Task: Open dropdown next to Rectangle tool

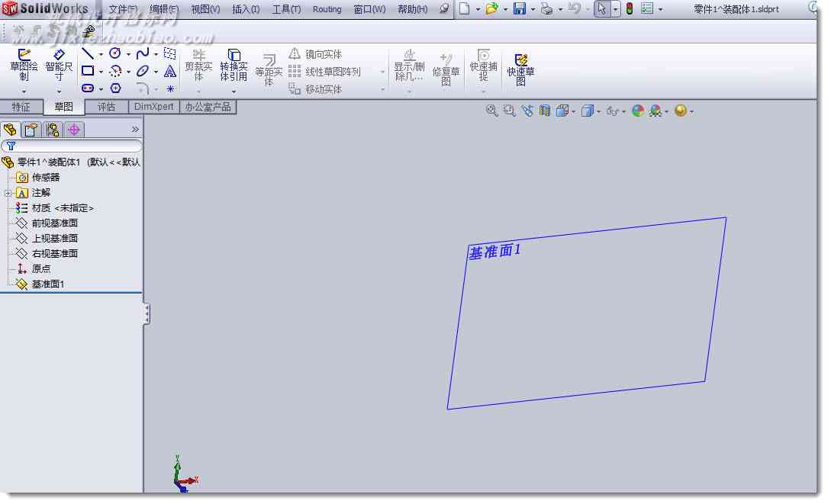Action: [x=101, y=72]
